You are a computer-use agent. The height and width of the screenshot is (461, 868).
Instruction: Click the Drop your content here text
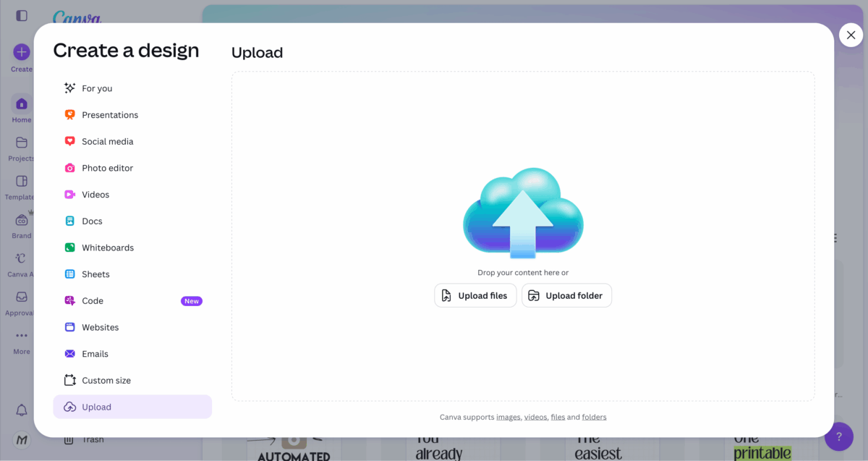click(523, 273)
